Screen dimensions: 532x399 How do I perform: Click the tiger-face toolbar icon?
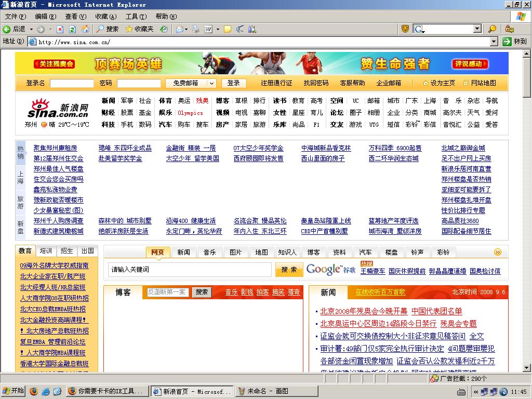405,29
